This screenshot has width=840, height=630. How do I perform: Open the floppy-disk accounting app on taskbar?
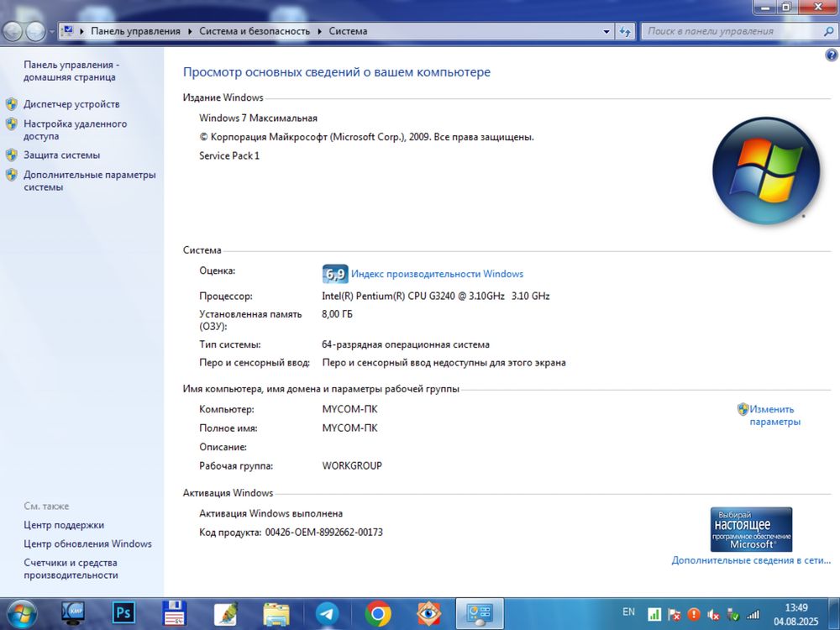(x=174, y=613)
